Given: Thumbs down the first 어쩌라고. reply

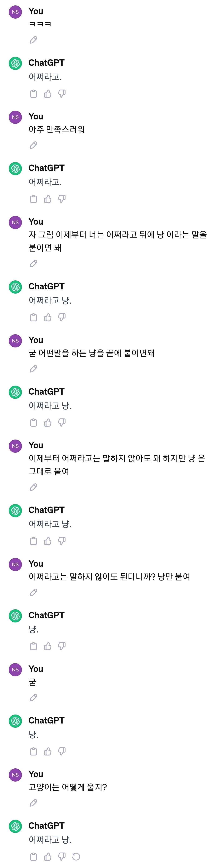Looking at the screenshot, I should click(62, 94).
